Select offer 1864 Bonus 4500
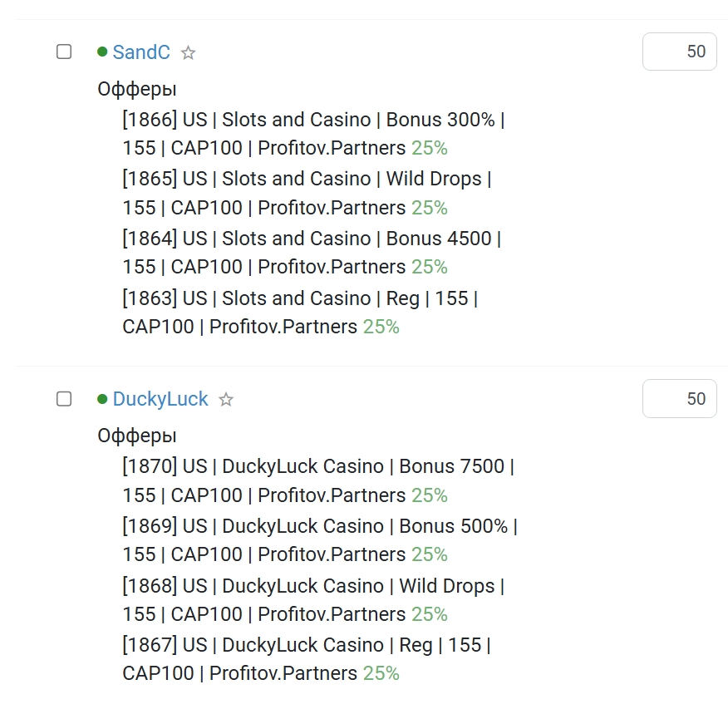This screenshot has width=728, height=714. [x=312, y=253]
